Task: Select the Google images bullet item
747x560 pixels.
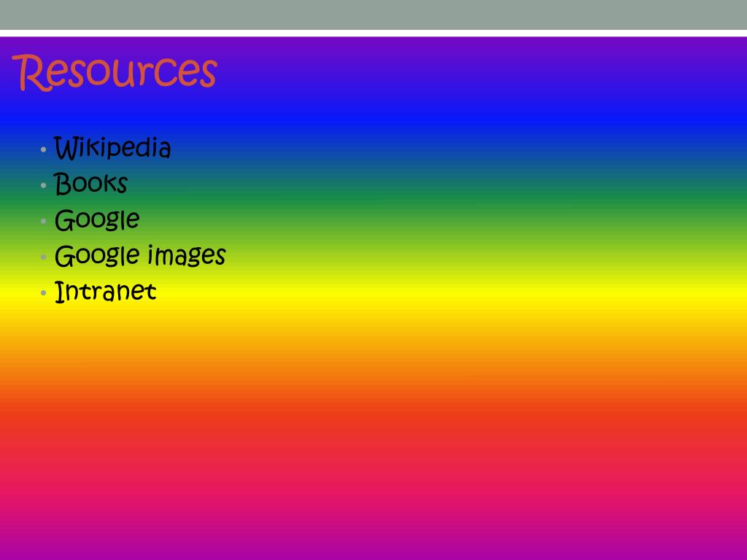Action: pos(140,256)
